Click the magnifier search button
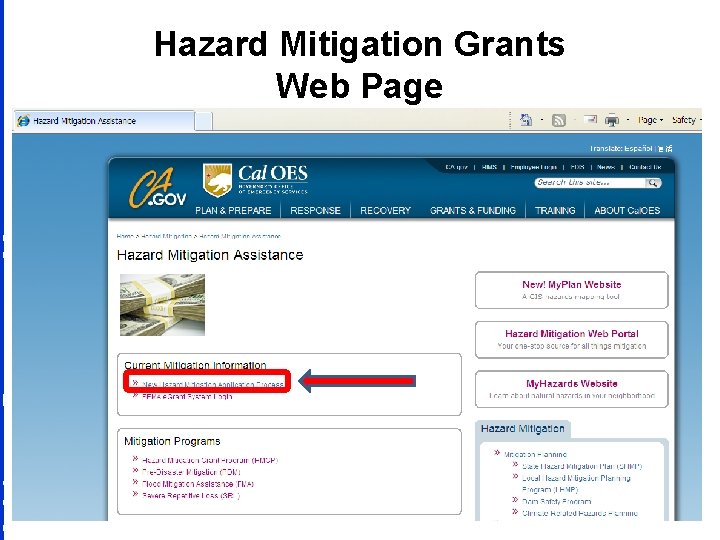The width and height of the screenshot is (720, 540). 653,183
